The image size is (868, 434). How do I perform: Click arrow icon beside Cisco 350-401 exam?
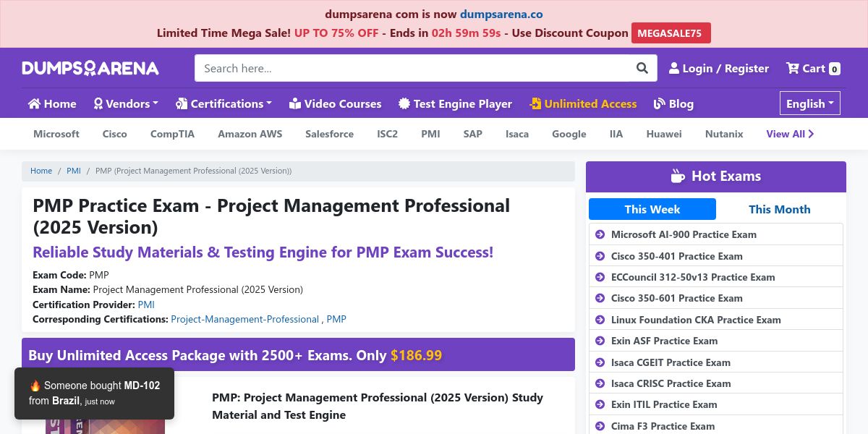[600, 256]
